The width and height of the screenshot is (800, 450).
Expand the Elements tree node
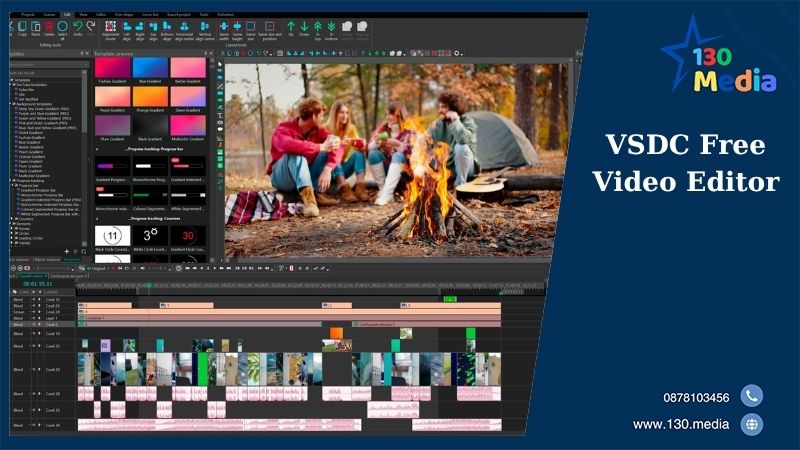(12, 223)
